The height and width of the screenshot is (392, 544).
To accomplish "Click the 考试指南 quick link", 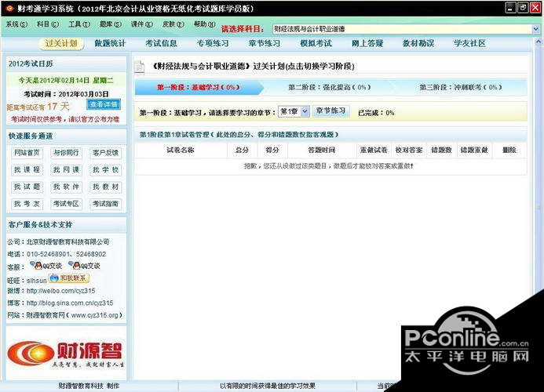I will click(105, 204).
